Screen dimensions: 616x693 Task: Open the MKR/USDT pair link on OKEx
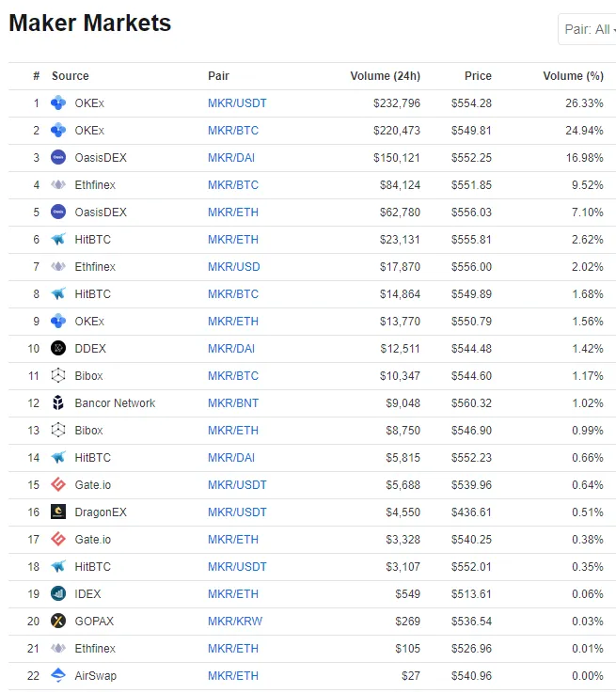(x=237, y=103)
